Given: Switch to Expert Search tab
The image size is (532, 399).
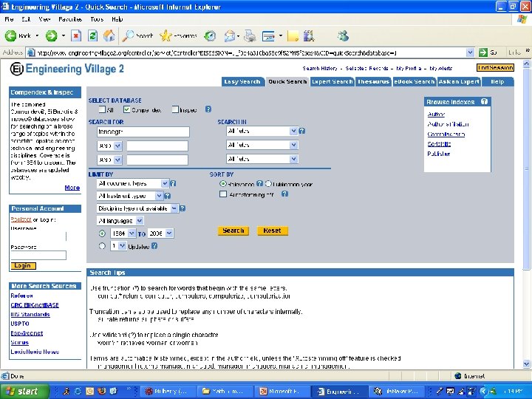Looking at the screenshot, I should tap(332, 82).
